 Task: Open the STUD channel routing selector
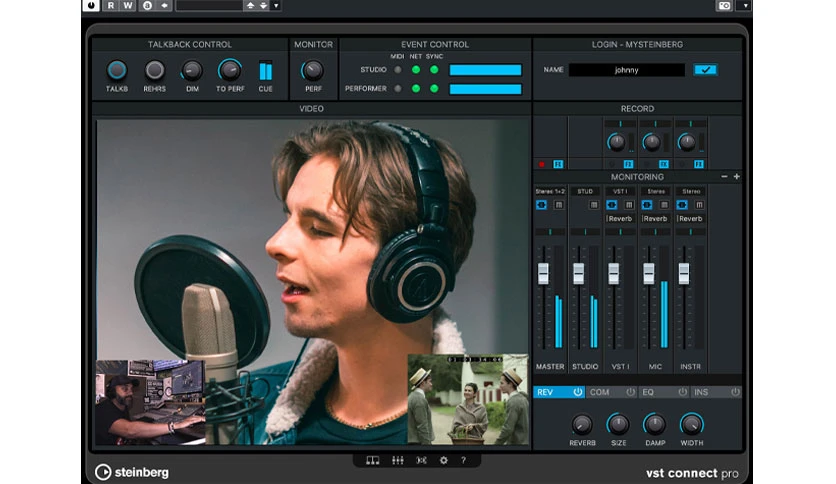[x=585, y=191]
